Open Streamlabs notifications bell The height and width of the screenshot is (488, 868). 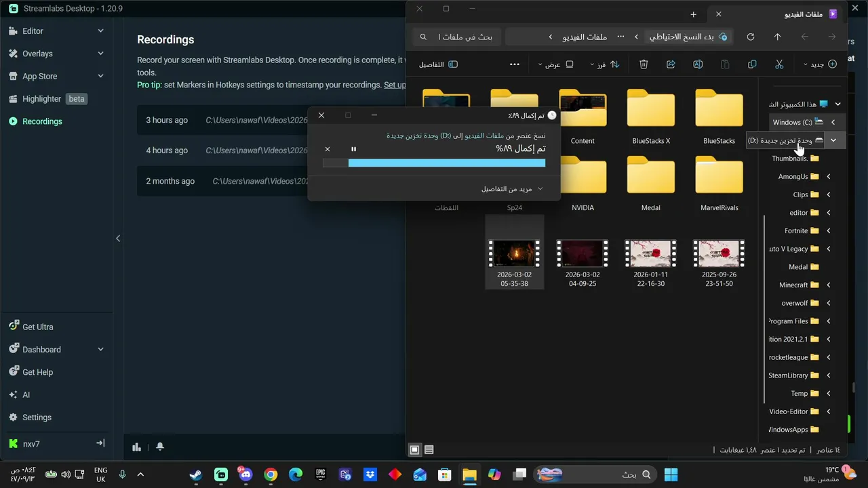(160, 447)
